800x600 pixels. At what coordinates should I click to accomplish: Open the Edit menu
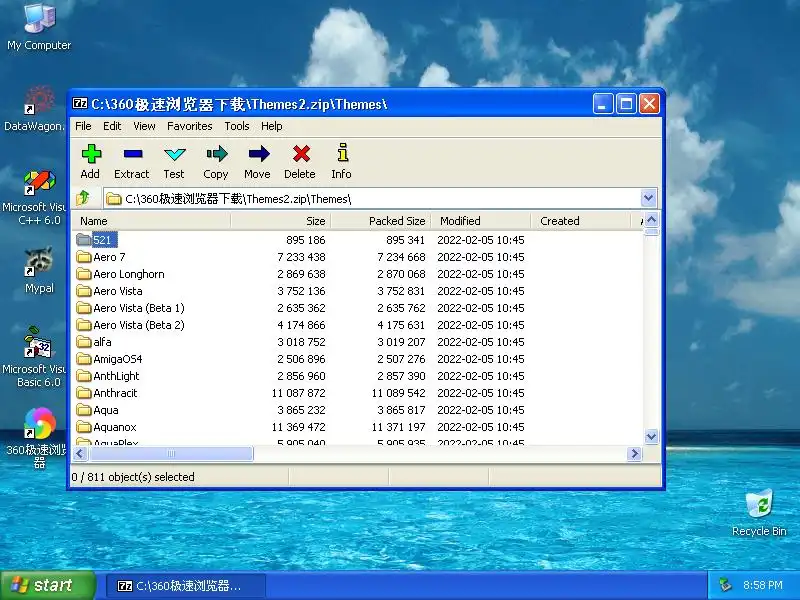click(112, 126)
